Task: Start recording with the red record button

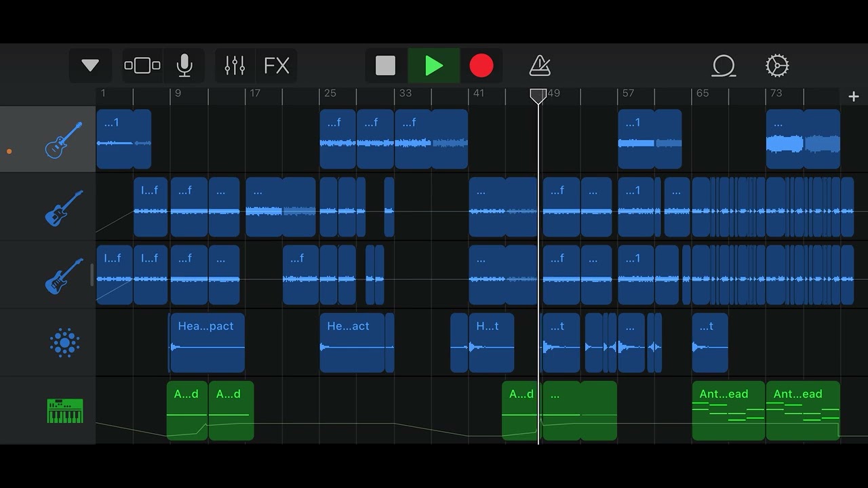Action: click(481, 66)
